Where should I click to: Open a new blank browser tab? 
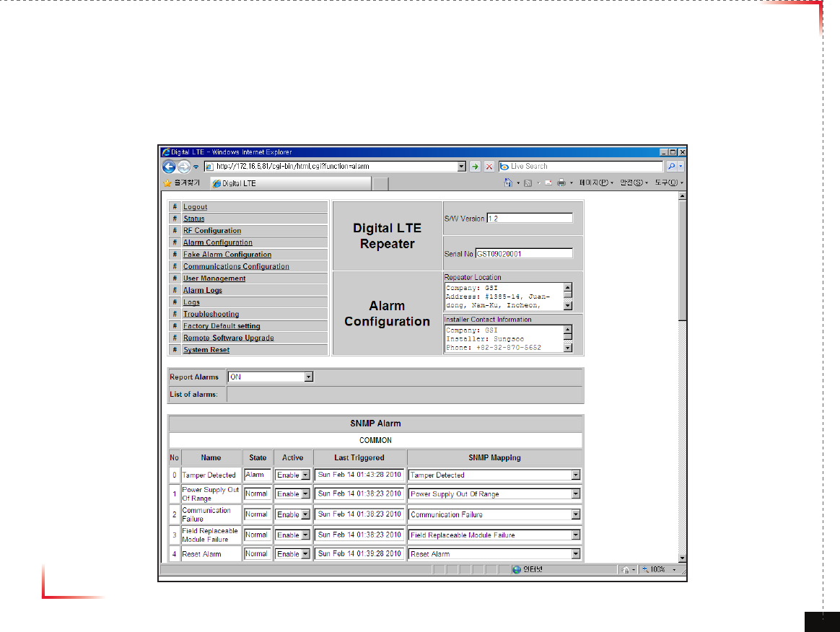click(x=380, y=184)
